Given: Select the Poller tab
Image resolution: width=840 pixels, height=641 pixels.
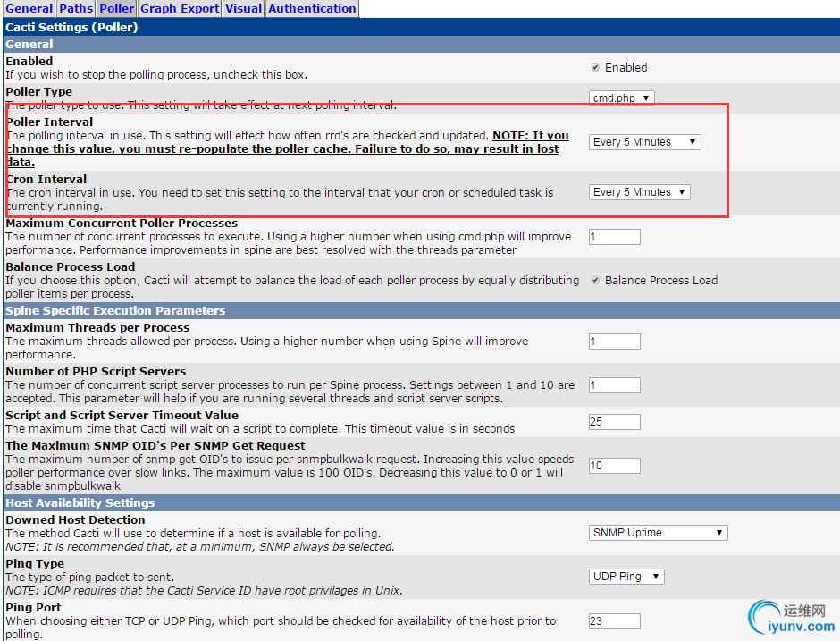Looking at the screenshot, I should coord(117,9).
